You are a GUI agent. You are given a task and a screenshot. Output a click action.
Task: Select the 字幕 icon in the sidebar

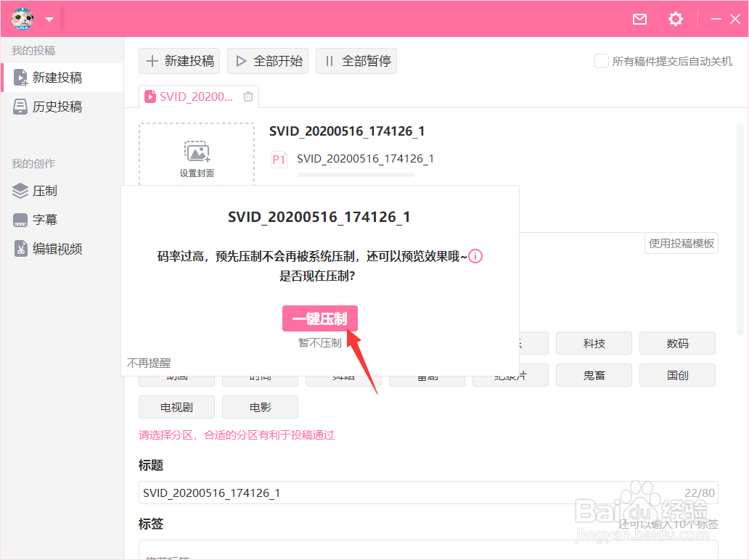21,219
